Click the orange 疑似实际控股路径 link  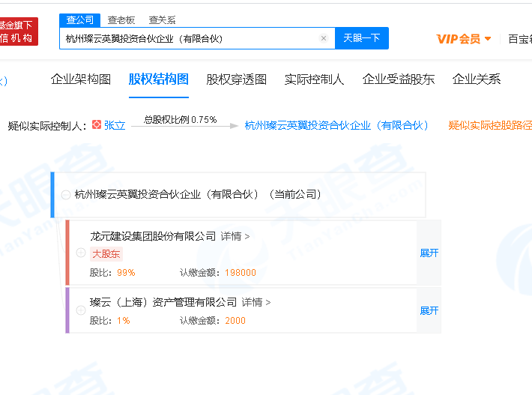pos(490,126)
